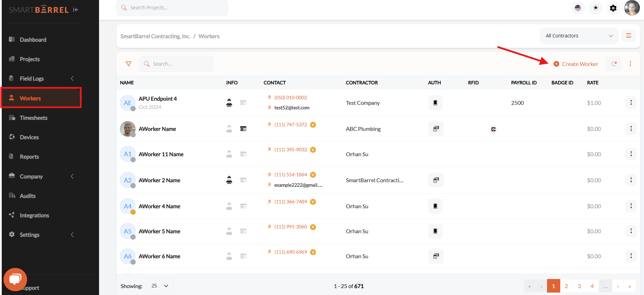Open the All Contractors dropdown
Screen dimensions: 644x295
(x=579, y=36)
